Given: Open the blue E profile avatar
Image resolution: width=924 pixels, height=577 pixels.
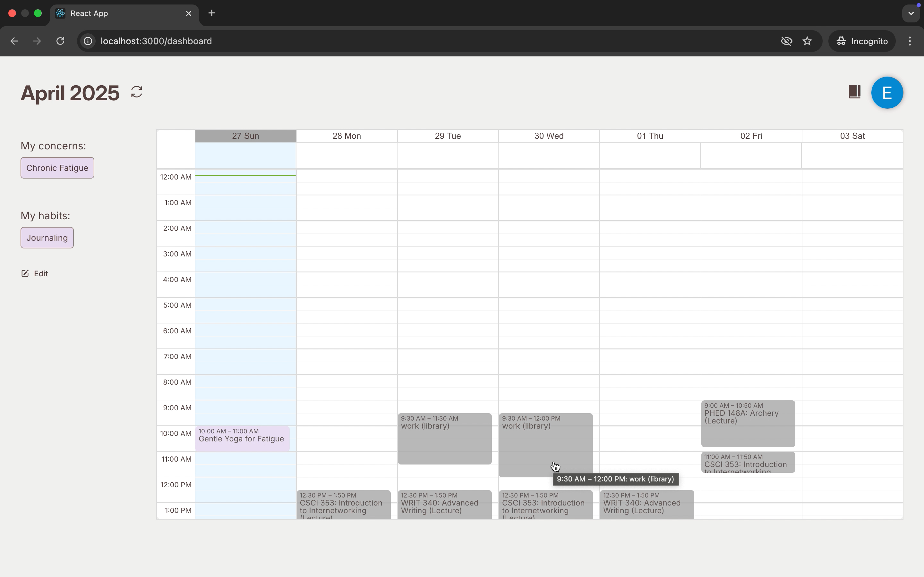Looking at the screenshot, I should coord(886,93).
